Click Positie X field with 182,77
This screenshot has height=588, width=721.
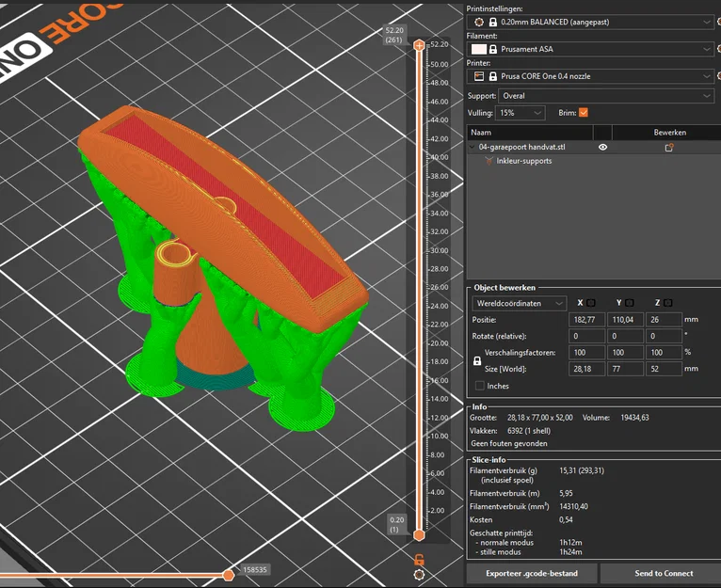(586, 320)
